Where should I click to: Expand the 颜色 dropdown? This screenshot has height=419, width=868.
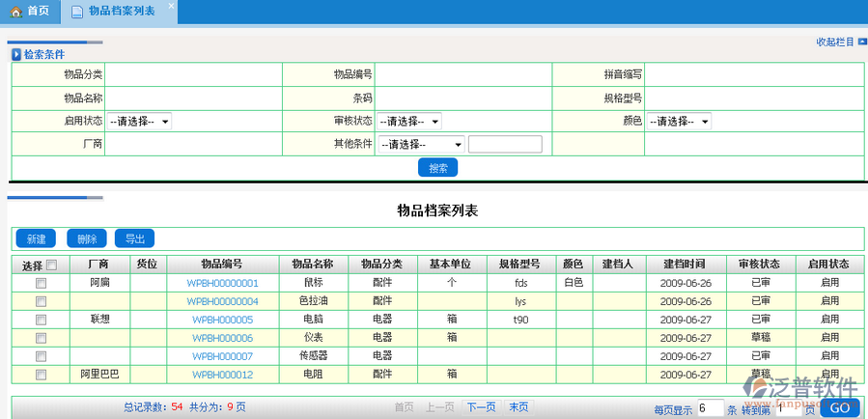[680, 122]
